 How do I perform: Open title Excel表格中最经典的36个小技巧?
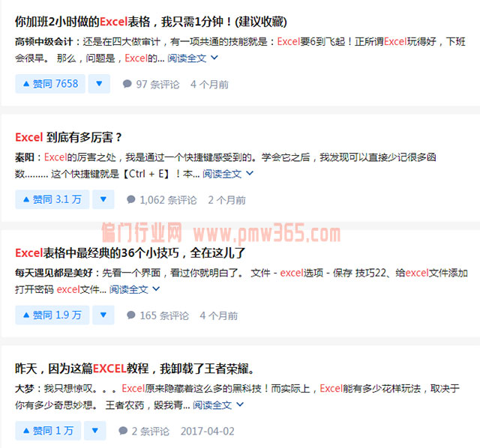pos(130,253)
